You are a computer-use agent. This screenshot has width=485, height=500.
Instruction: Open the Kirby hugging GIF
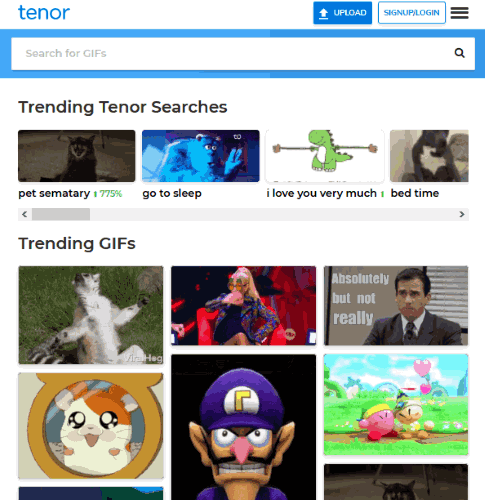396,405
